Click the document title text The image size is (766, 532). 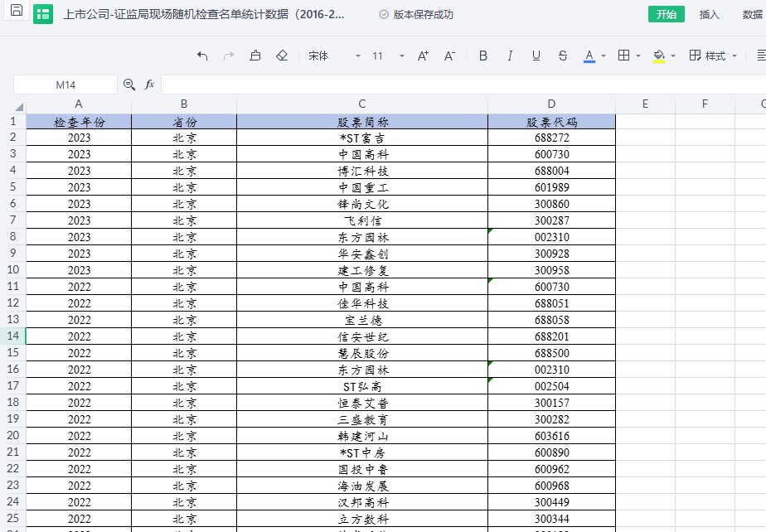(x=204, y=14)
